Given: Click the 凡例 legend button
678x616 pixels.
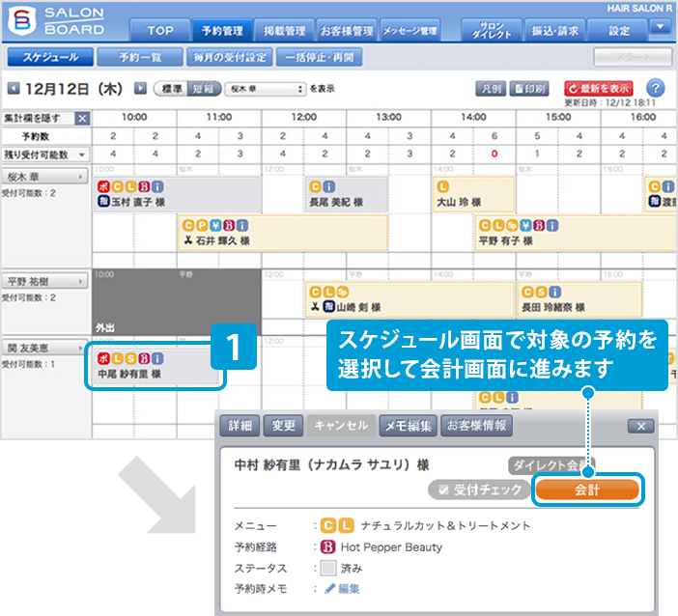Looking at the screenshot, I should tap(491, 89).
